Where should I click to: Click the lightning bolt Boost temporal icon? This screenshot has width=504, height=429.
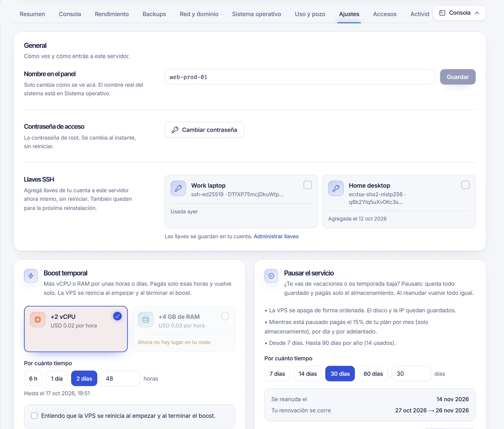(31, 276)
